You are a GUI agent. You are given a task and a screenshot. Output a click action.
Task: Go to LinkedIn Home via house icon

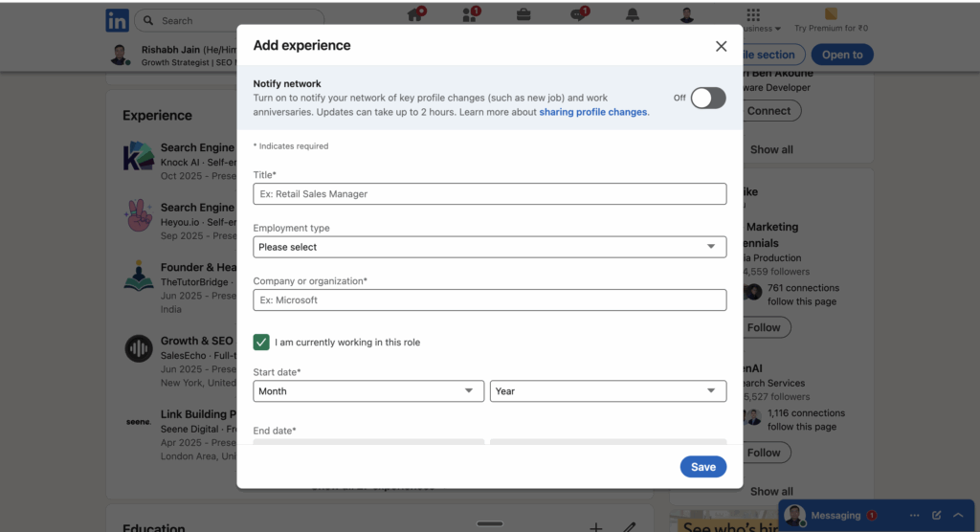415,14
